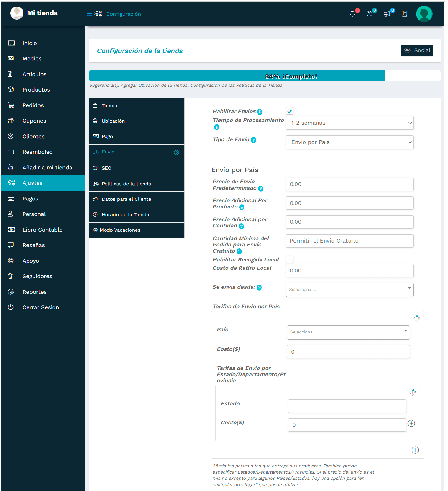This screenshot has width=448, height=491.
Task: Open Seguidores in the sidebar
Action: click(x=43, y=276)
